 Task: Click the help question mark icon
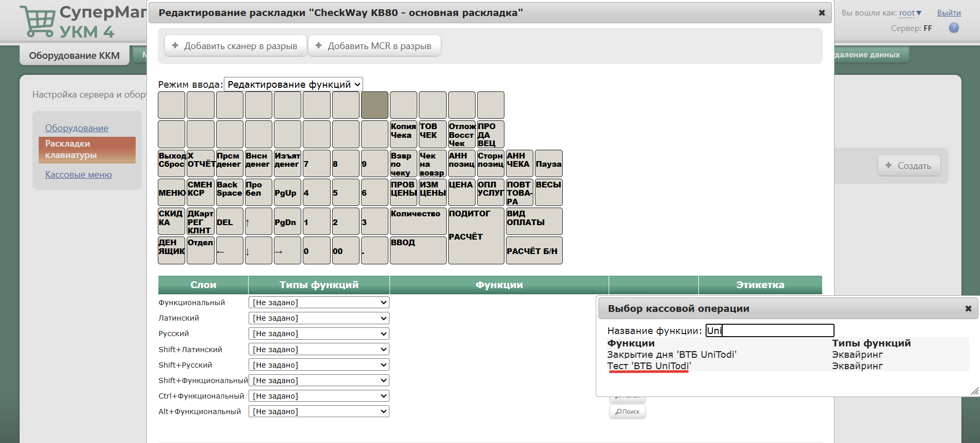pos(954,28)
